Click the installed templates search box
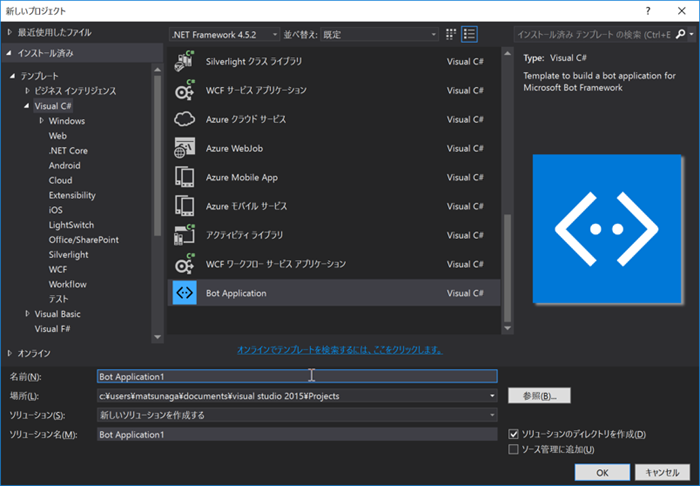 [x=594, y=34]
